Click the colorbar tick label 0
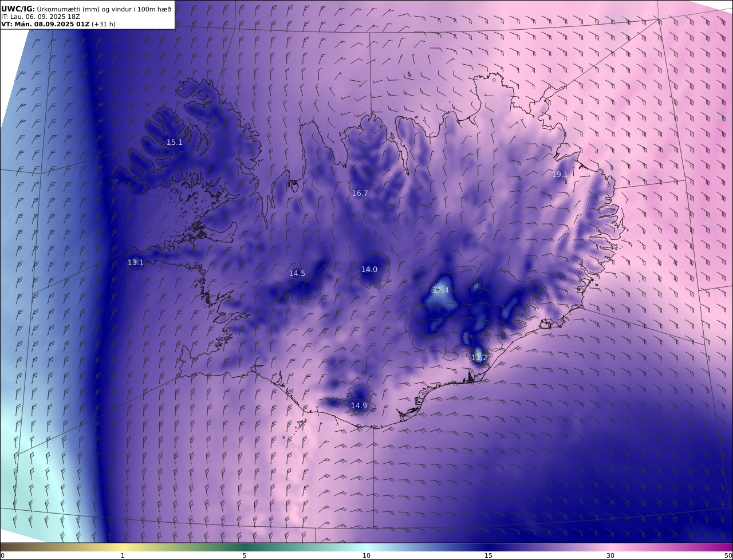Image resolution: width=733 pixels, height=560 pixels. tap(2, 555)
